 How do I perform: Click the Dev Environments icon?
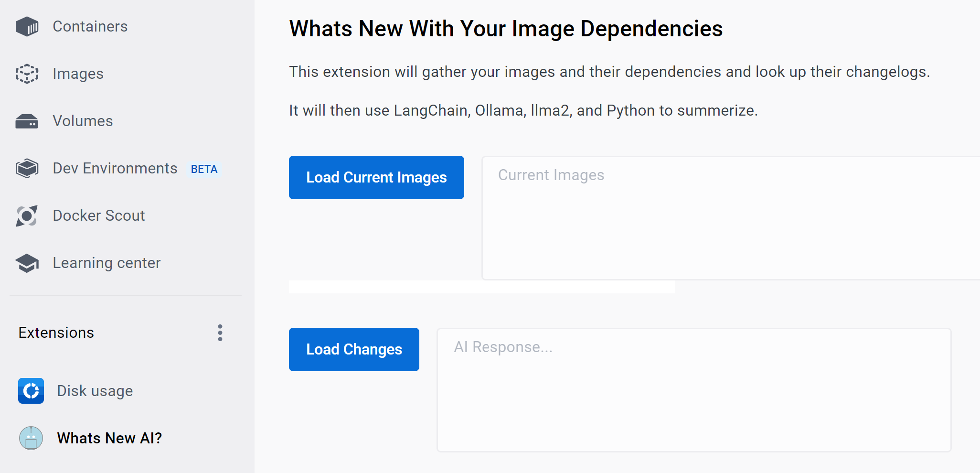pyautogui.click(x=27, y=168)
